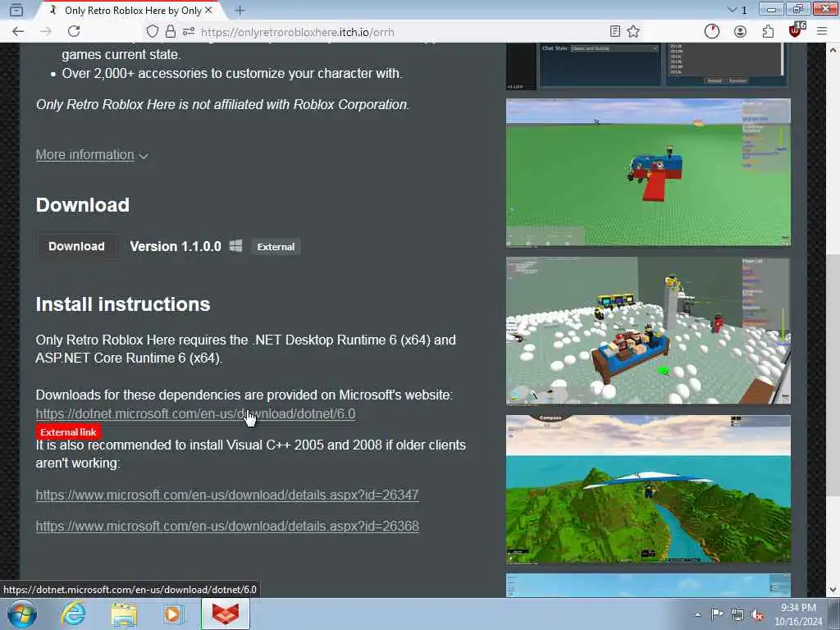Open the red circular timer extension icon
The width and height of the screenshot is (840, 630).
point(712,32)
